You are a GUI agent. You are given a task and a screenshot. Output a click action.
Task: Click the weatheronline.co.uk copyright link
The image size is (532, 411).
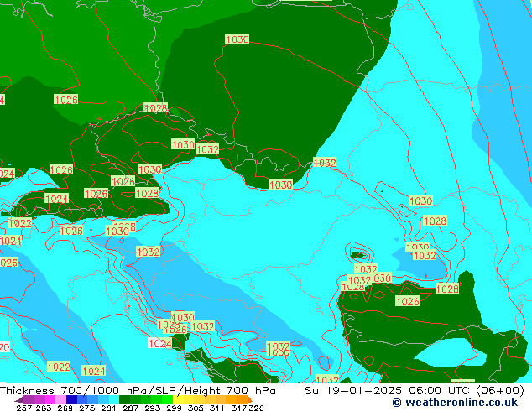click(x=455, y=403)
